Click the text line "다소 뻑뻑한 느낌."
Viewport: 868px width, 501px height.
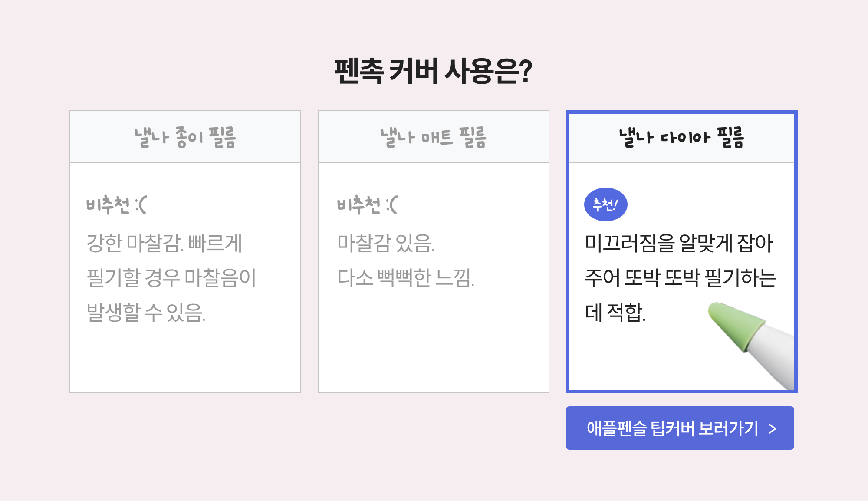click(x=406, y=277)
